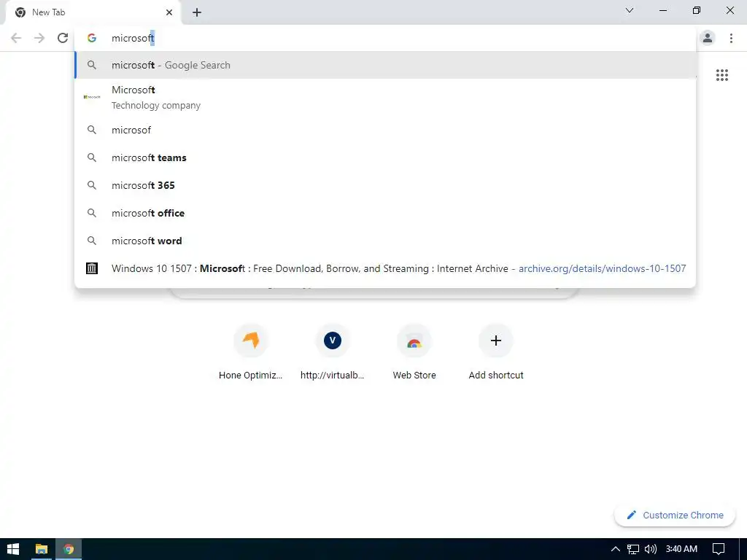Click the Chrome icon in the taskbar
This screenshot has height=560, width=747.
click(x=69, y=549)
